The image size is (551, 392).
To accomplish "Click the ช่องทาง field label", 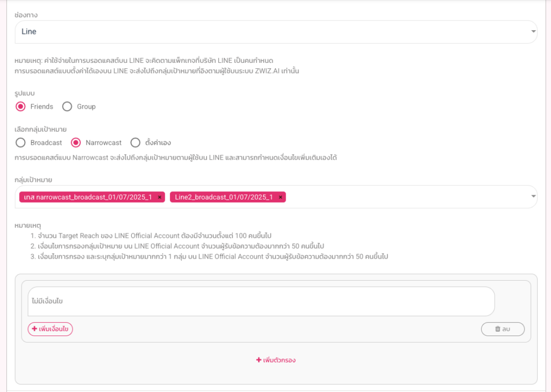I will pyautogui.click(x=26, y=15).
